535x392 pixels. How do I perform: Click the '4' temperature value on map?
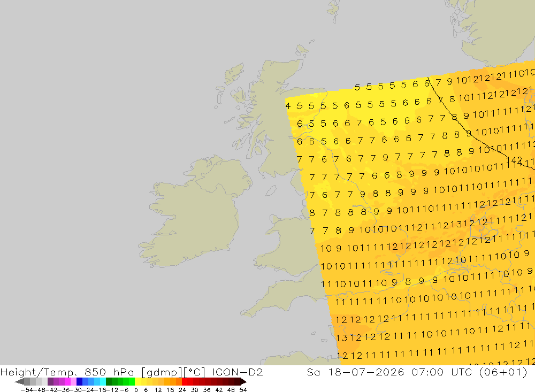288,106
